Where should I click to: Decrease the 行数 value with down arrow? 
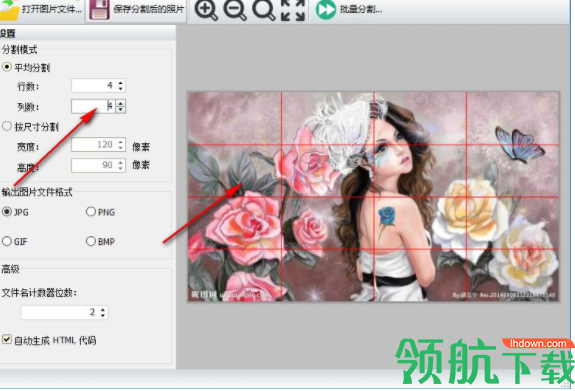click(121, 89)
